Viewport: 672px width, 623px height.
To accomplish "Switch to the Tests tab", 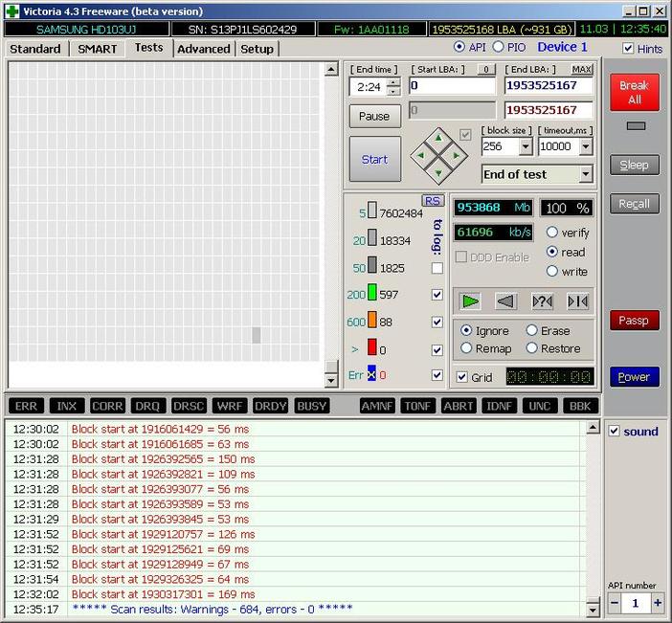I will pos(149,48).
